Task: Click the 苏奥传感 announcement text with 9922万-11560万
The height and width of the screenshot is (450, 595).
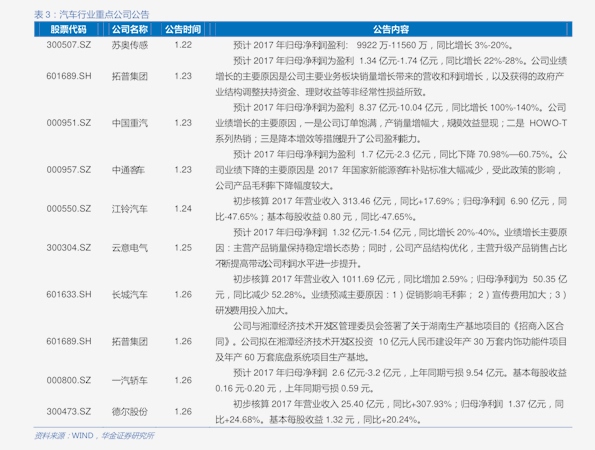Action: (373, 45)
